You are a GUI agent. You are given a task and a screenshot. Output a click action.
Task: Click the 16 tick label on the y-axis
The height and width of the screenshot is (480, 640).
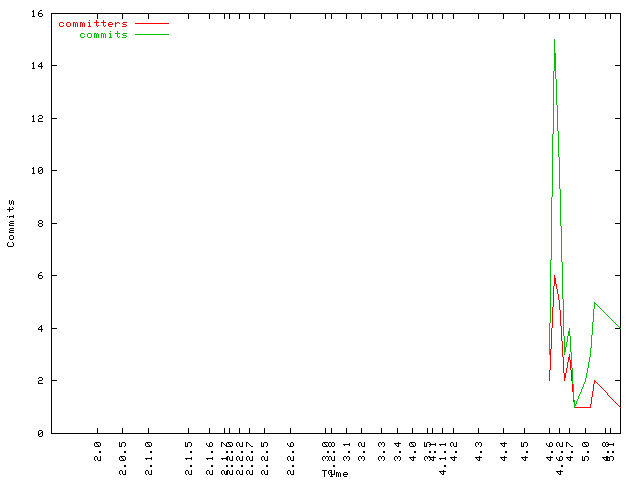pyautogui.click(x=36, y=14)
